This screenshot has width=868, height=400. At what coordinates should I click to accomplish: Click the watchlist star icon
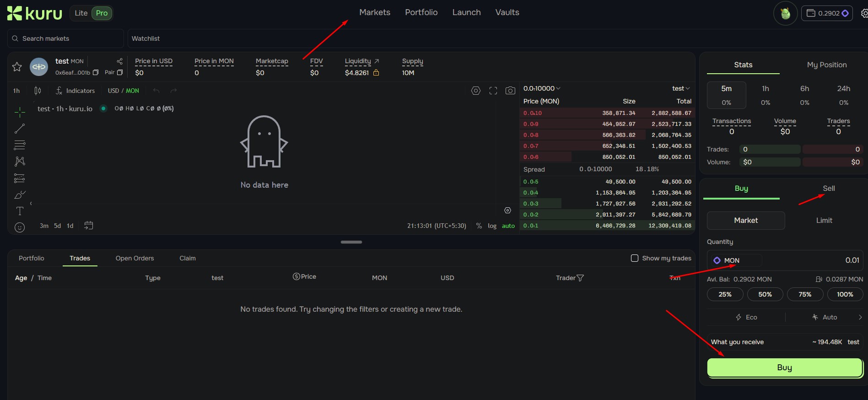click(17, 67)
